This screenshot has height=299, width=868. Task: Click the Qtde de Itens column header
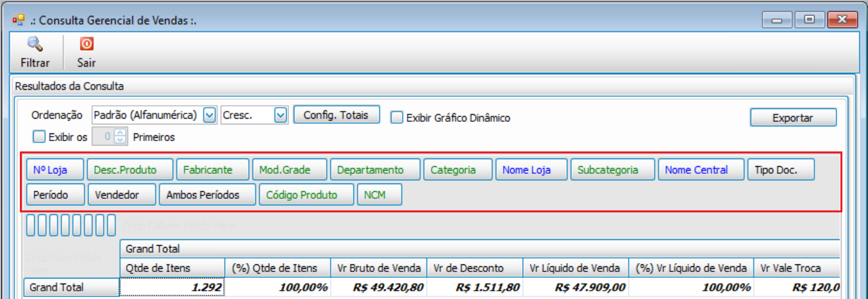pos(172,268)
